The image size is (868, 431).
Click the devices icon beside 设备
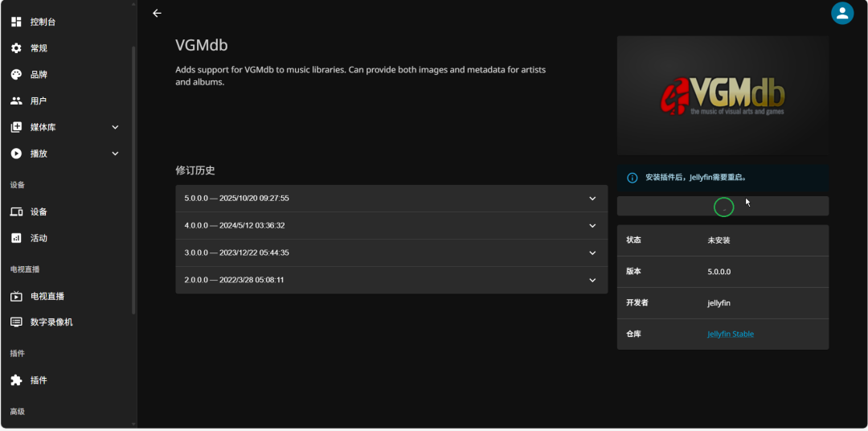(17, 211)
